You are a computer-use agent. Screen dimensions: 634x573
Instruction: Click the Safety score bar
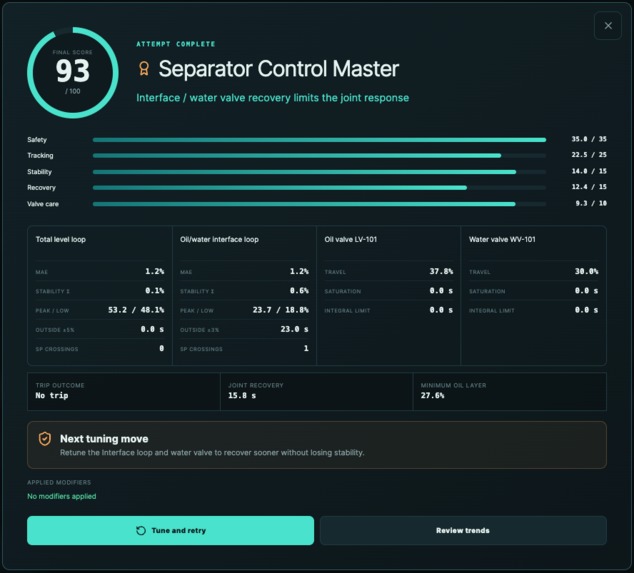tap(319, 140)
